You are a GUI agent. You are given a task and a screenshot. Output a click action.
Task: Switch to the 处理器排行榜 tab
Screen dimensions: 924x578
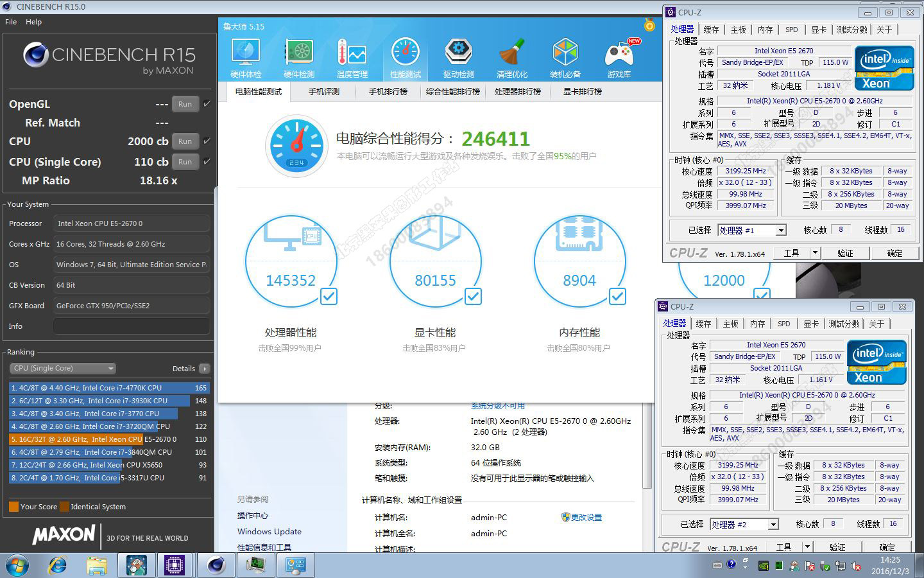[x=517, y=92]
